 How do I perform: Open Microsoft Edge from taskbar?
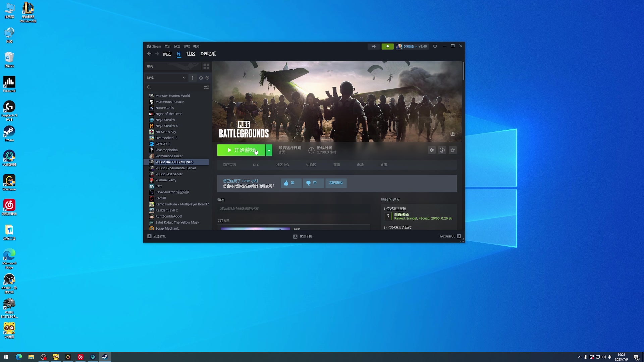coord(19,357)
